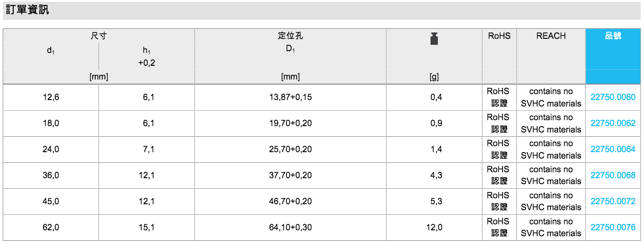Image resolution: width=644 pixels, height=244 pixels.
Task: Select the 22750.0072 part number link
Action: [613, 202]
